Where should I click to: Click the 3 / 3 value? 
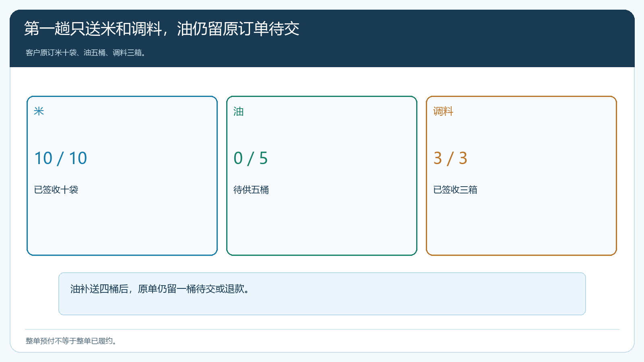[450, 158]
